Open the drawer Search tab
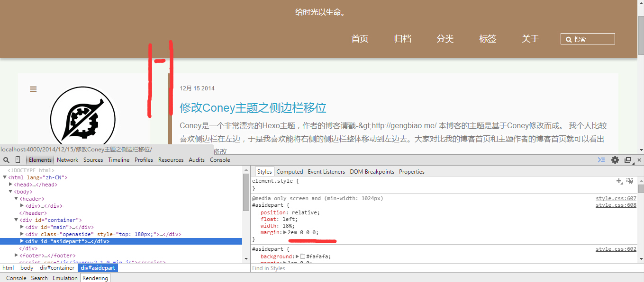644x282 pixels. [39, 278]
